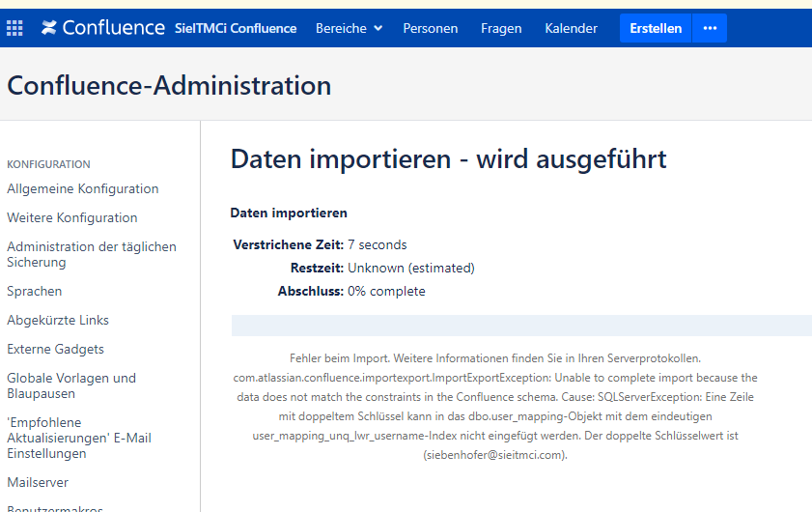Open the more create options ellipsis button
Screen dimensions: 812x512
(x=710, y=28)
